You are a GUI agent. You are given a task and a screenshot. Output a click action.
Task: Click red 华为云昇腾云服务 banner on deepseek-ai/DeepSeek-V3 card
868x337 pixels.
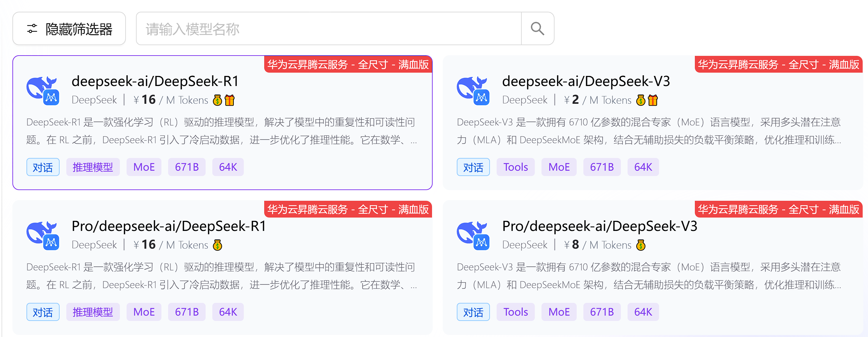(x=778, y=64)
